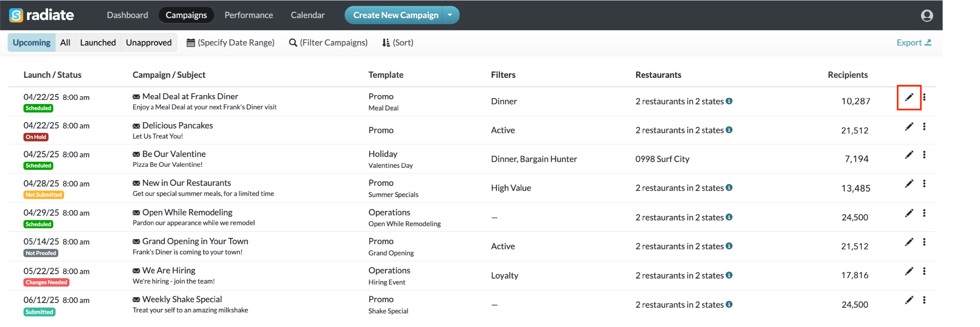980x327 pixels.
Task: Switch to the Launched filter tab
Action: pos(98,43)
